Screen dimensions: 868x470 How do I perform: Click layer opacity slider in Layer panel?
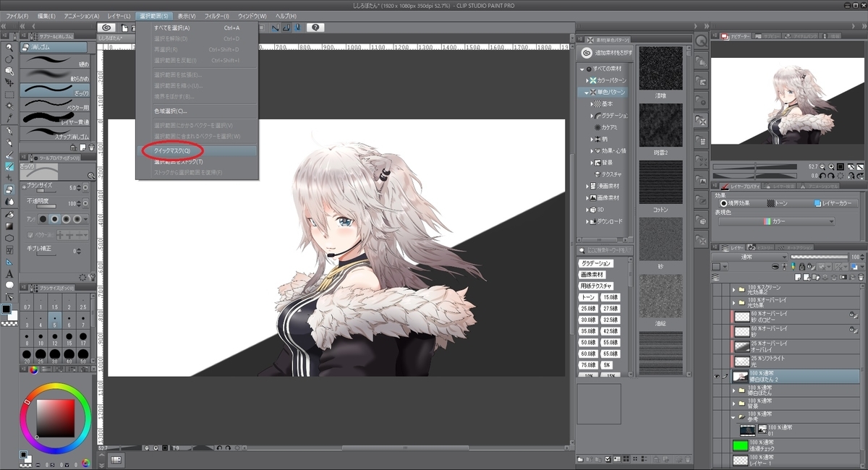[819, 257]
